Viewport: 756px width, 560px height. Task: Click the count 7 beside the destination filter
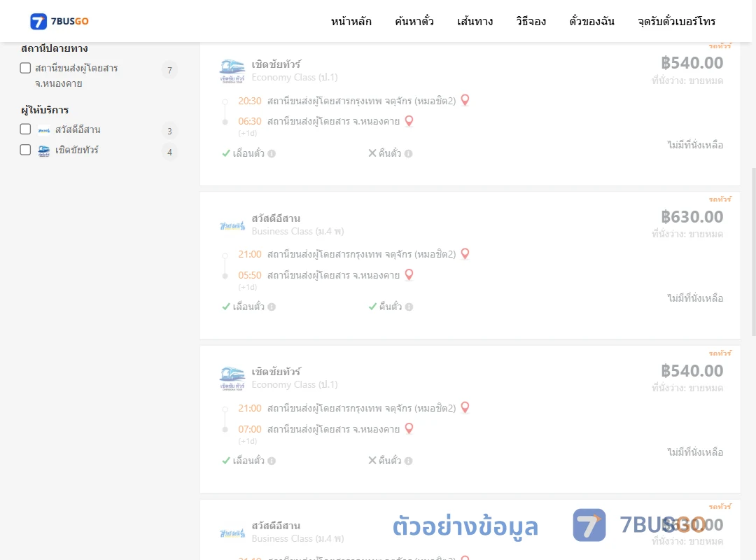(x=169, y=71)
